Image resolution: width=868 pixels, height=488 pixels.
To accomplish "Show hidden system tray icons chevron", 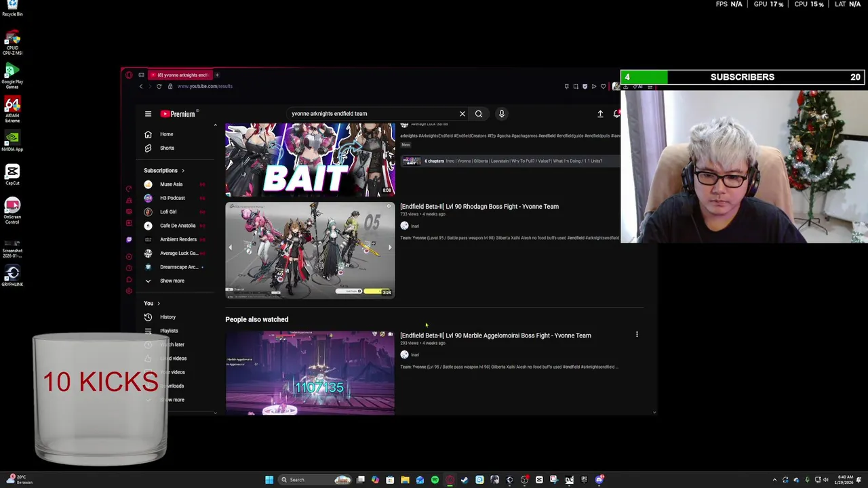I will point(774,480).
